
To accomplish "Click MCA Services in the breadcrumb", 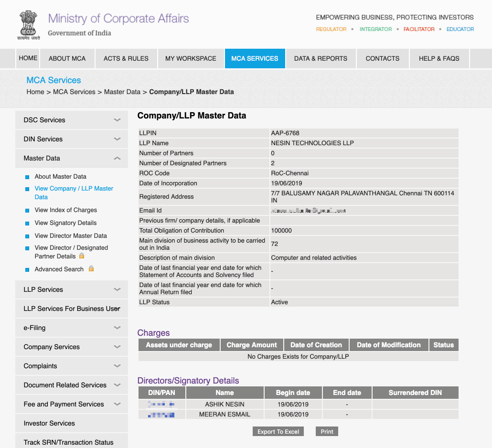I will tap(74, 92).
